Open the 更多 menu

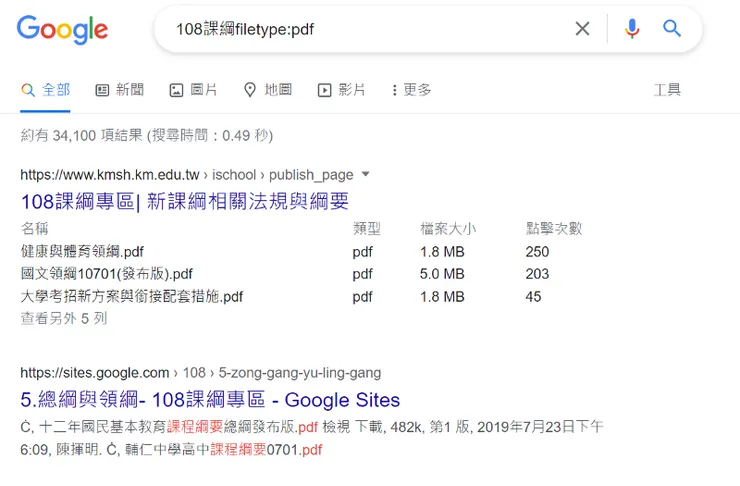411,90
